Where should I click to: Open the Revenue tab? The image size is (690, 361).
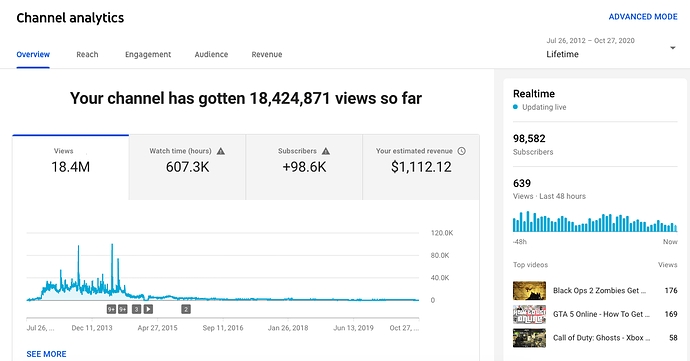(x=267, y=55)
